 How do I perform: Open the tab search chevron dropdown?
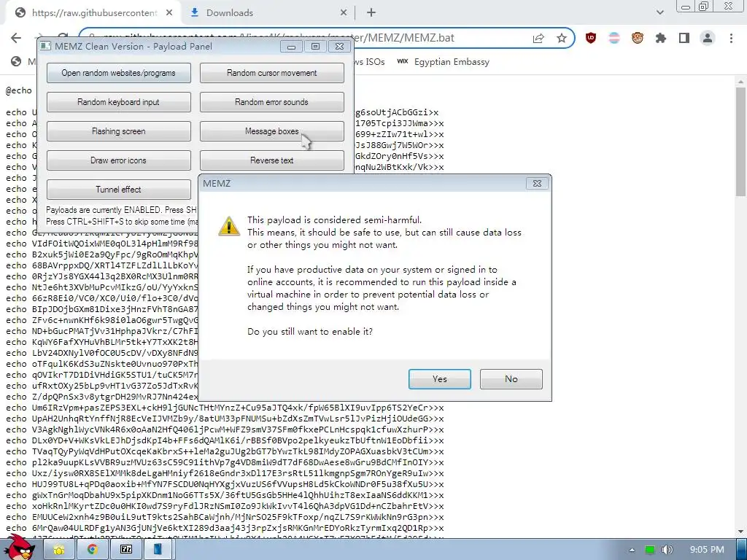[659, 13]
